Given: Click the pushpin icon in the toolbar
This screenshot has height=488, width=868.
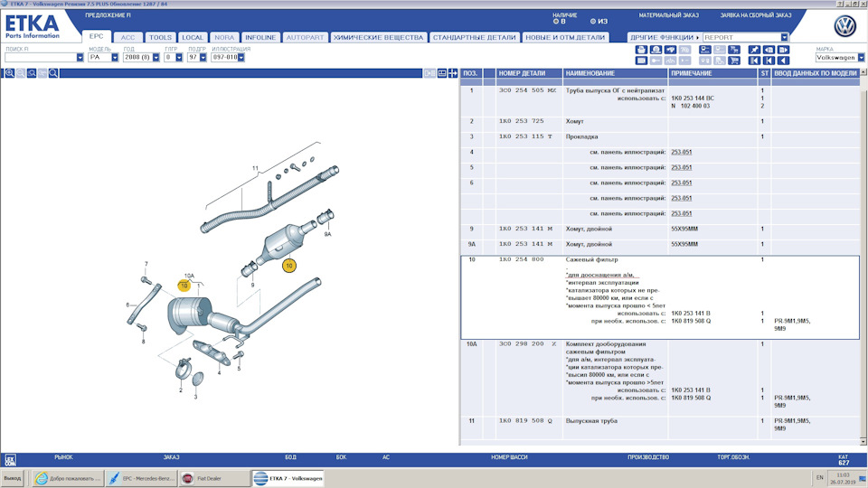Looking at the screenshot, I should 754,50.
